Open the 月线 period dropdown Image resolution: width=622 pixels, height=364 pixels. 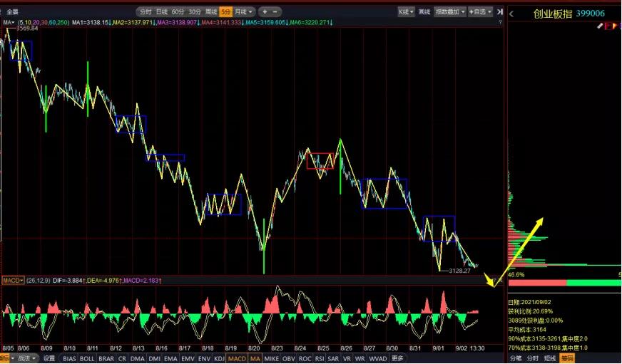243,12
